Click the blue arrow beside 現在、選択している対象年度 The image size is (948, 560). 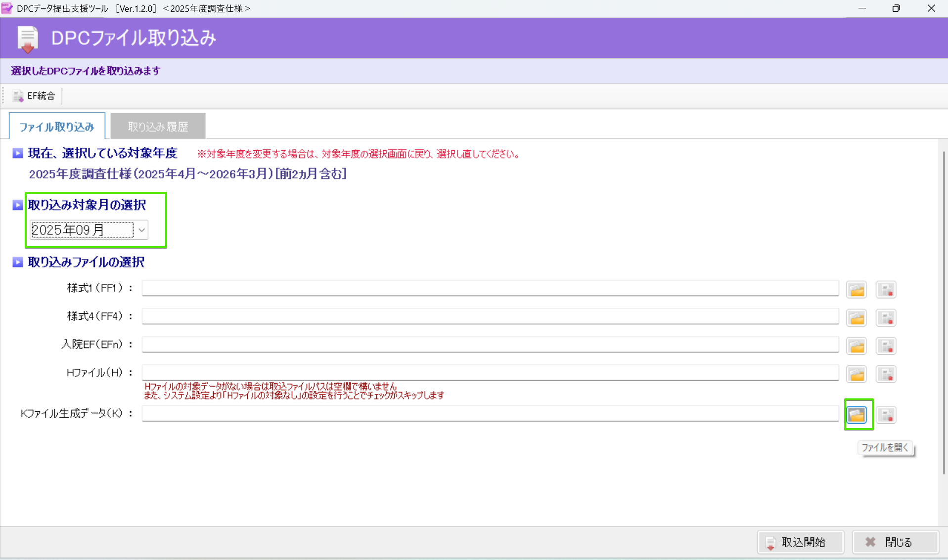tap(18, 153)
